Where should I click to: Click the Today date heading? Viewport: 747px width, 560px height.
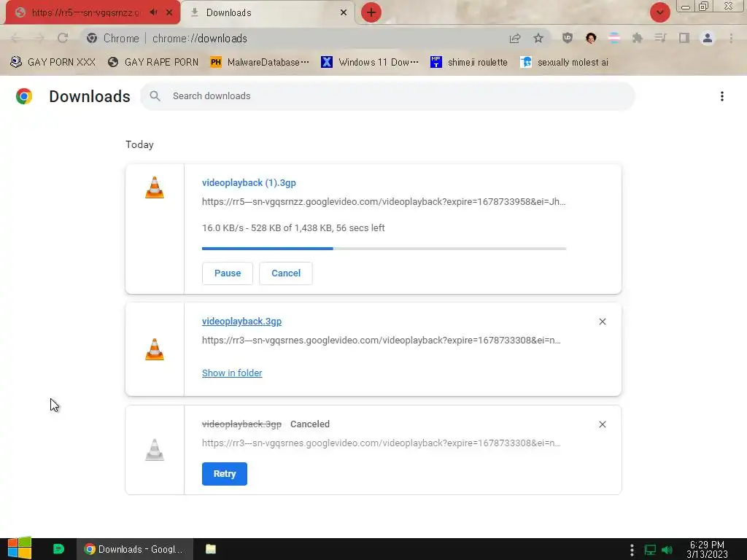(139, 145)
